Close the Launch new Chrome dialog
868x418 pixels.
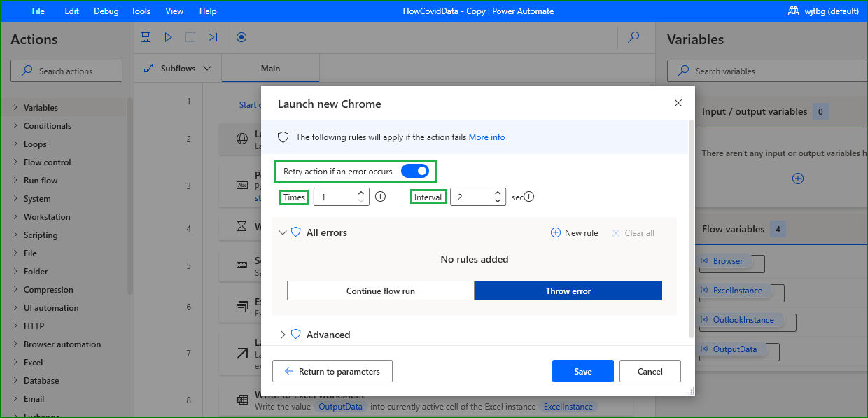(678, 103)
